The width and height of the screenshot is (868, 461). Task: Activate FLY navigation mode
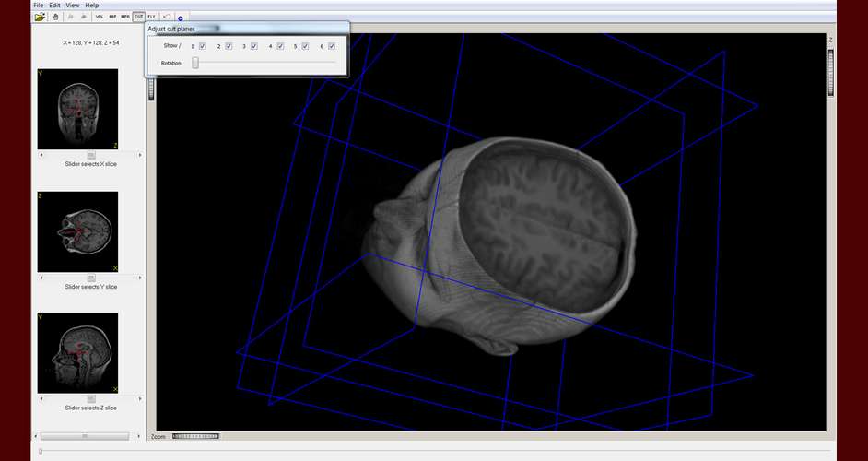(x=152, y=18)
